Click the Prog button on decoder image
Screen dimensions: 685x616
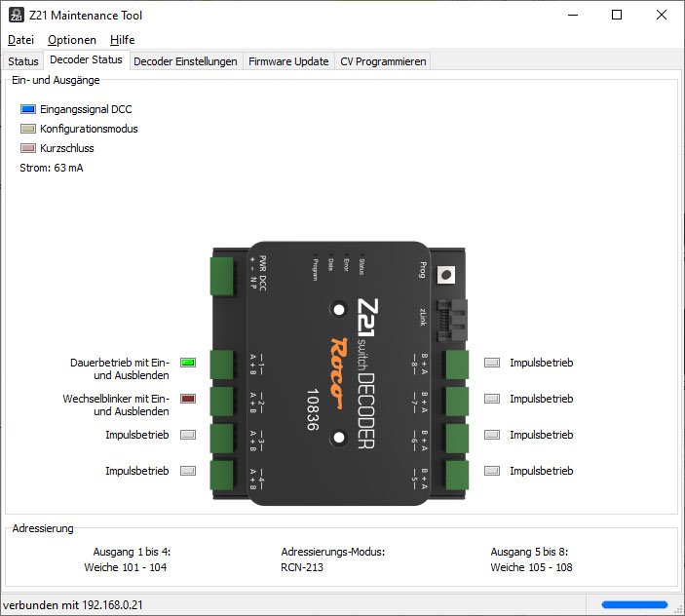click(446, 275)
